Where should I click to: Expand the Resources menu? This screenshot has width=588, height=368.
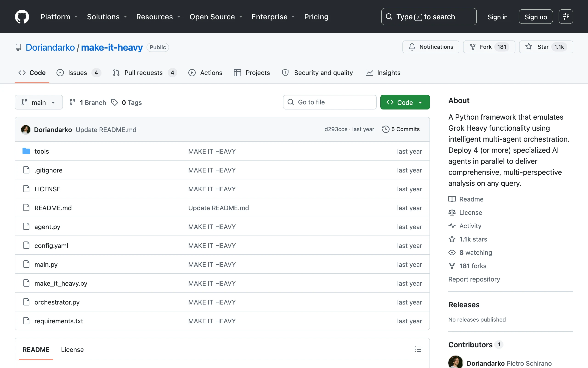tap(158, 17)
